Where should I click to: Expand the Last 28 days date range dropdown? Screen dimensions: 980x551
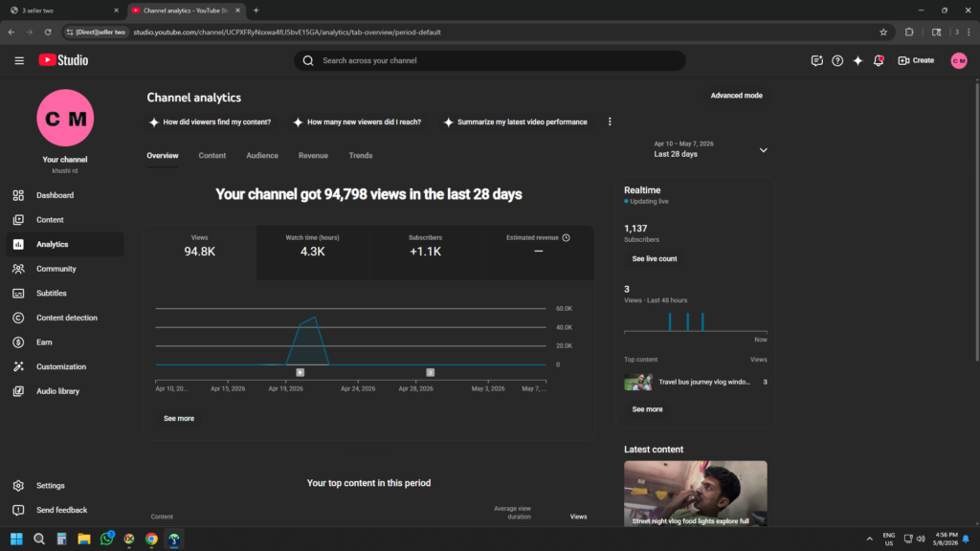711,149
